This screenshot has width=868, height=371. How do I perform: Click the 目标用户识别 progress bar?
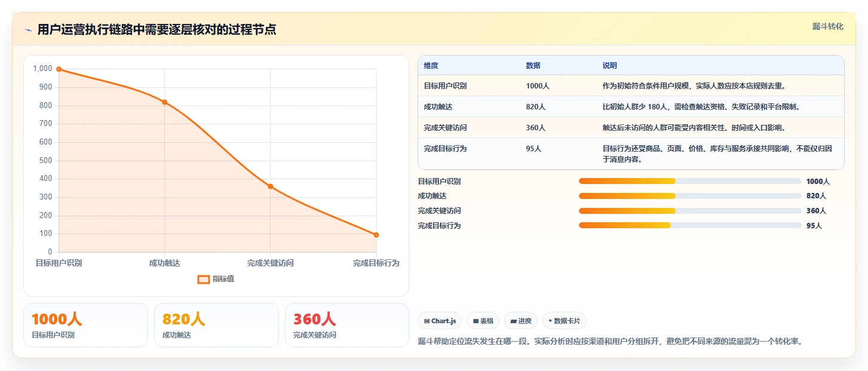pos(690,181)
